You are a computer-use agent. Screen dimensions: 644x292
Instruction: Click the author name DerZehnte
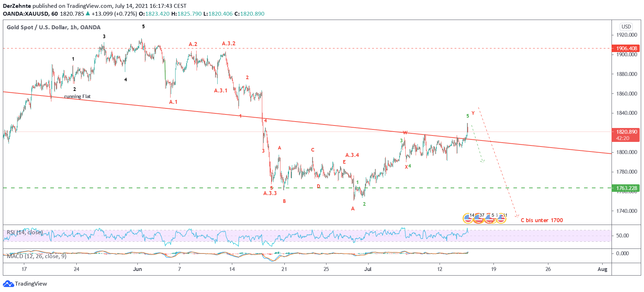tap(17, 6)
